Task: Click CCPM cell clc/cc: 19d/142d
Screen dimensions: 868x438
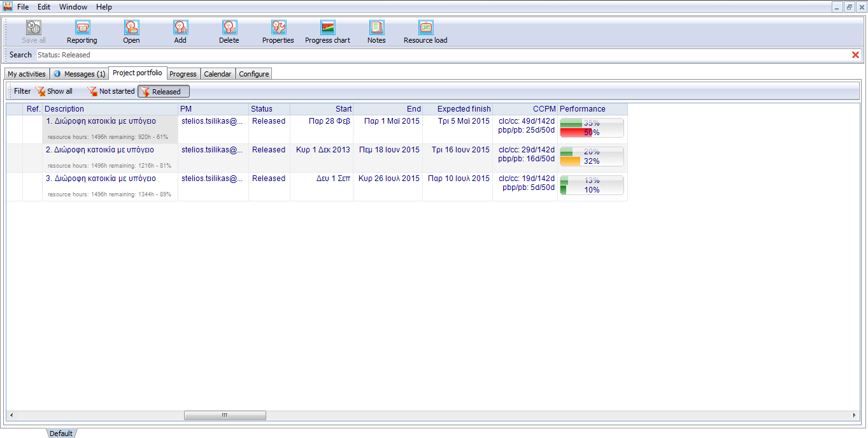Action: (x=527, y=179)
